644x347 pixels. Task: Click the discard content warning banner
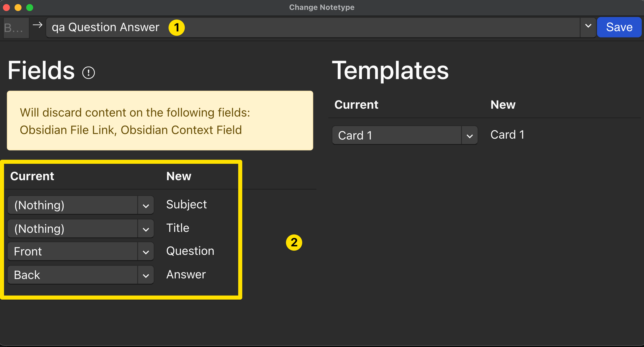160,121
